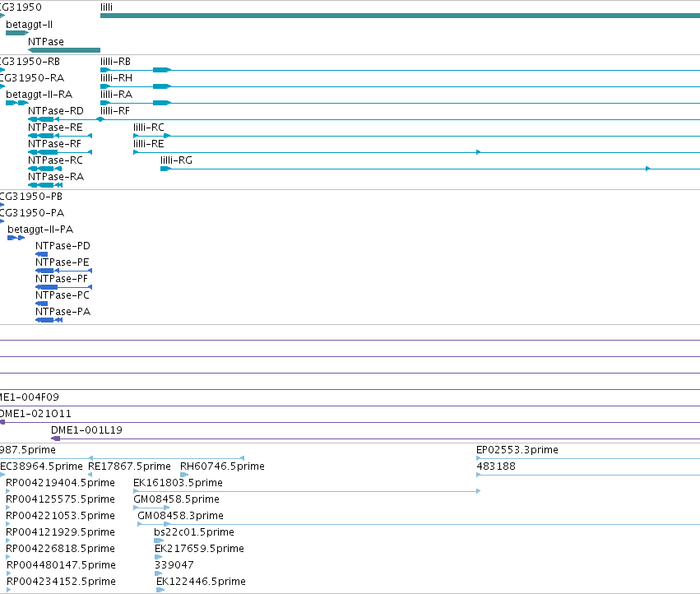
Task: Select the RP004234152.5prime label
Action: (61, 582)
